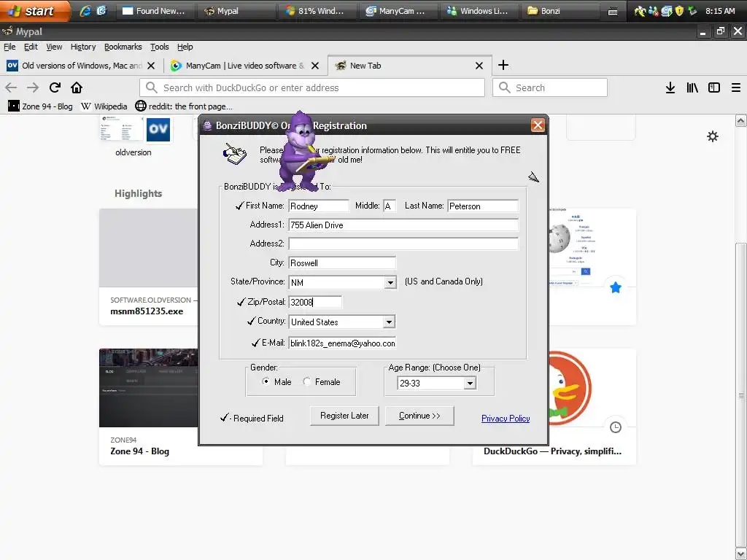Click the Continue >> button

pos(419,416)
